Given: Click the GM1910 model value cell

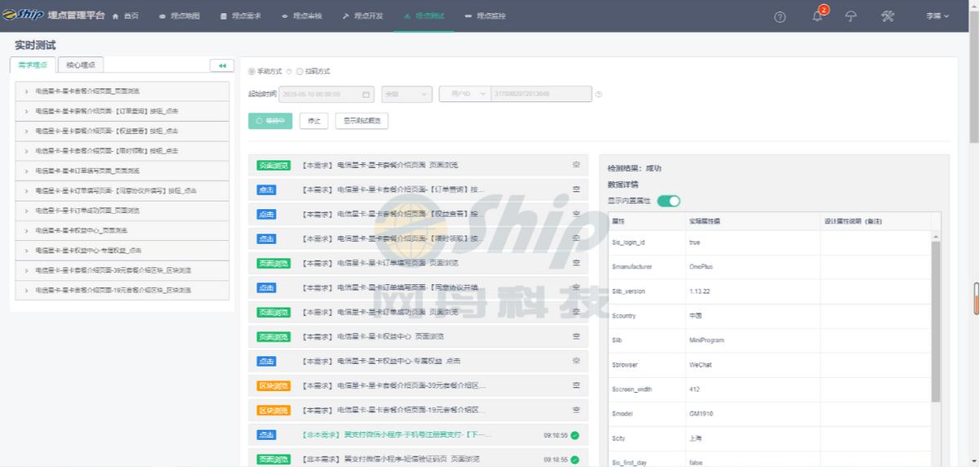Looking at the screenshot, I should coord(753,414).
